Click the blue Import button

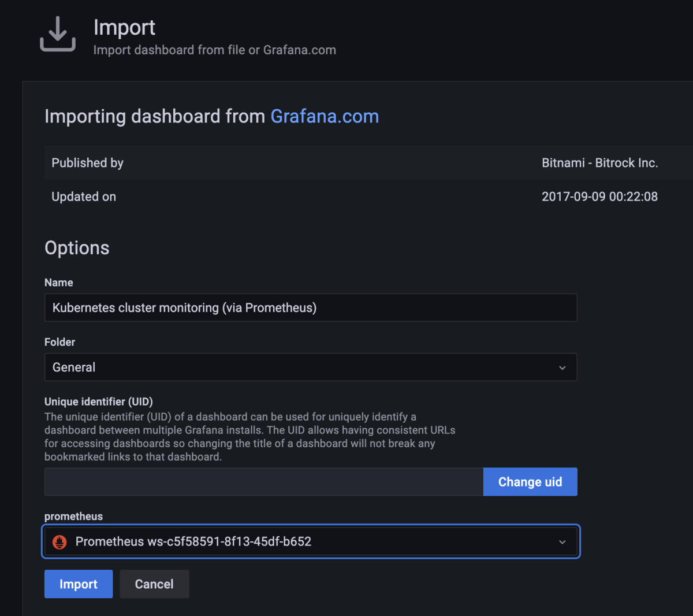click(79, 584)
